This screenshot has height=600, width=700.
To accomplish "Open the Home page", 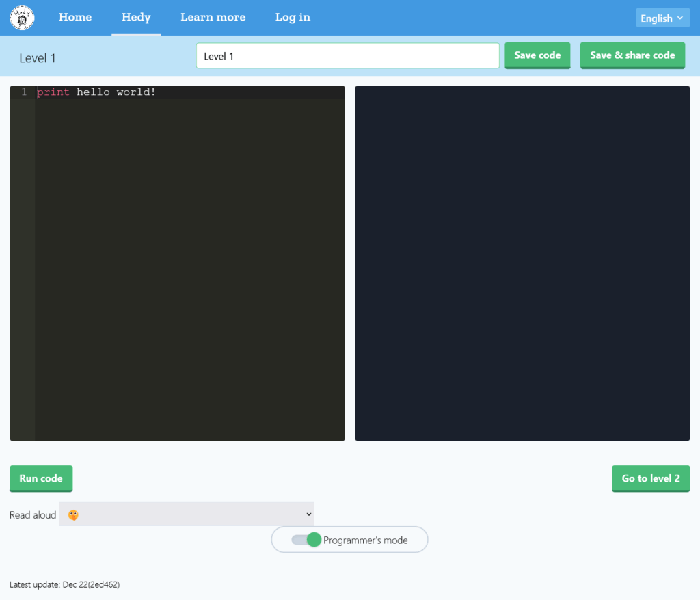I will (75, 17).
